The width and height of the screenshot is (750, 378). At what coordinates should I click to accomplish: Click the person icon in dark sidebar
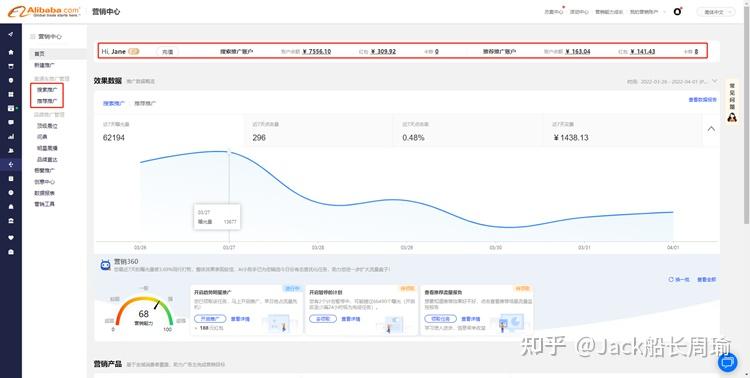(x=11, y=150)
